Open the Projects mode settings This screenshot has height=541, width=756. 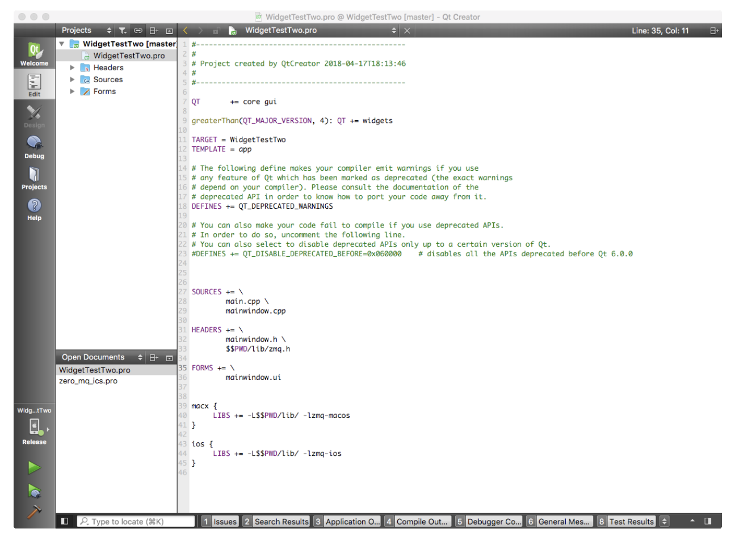coord(34,176)
